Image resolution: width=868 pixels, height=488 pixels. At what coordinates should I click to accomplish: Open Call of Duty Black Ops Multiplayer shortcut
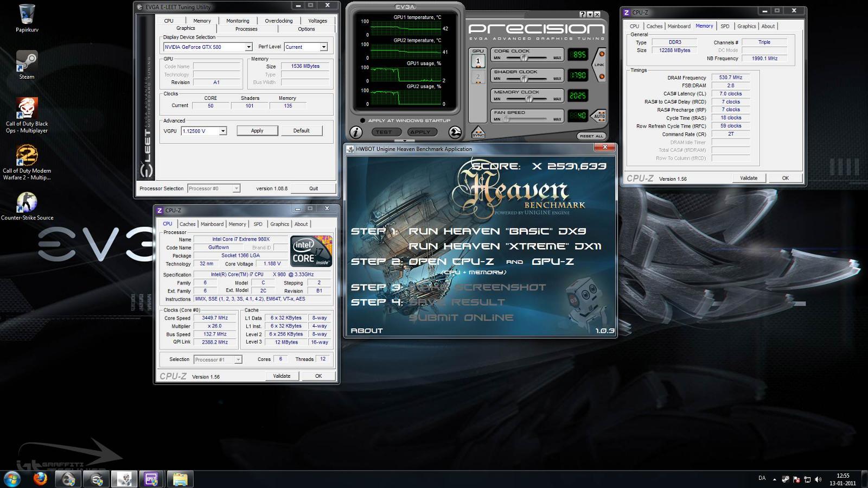coord(27,116)
